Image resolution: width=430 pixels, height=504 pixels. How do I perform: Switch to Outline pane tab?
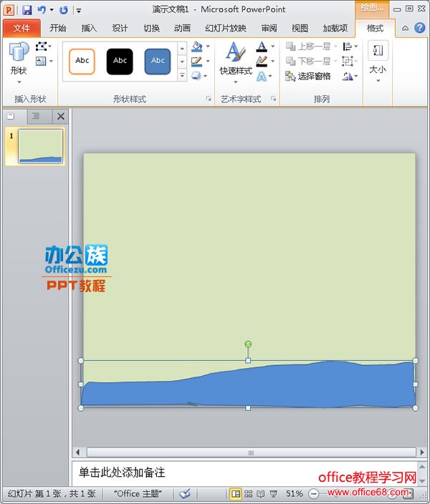(x=36, y=116)
